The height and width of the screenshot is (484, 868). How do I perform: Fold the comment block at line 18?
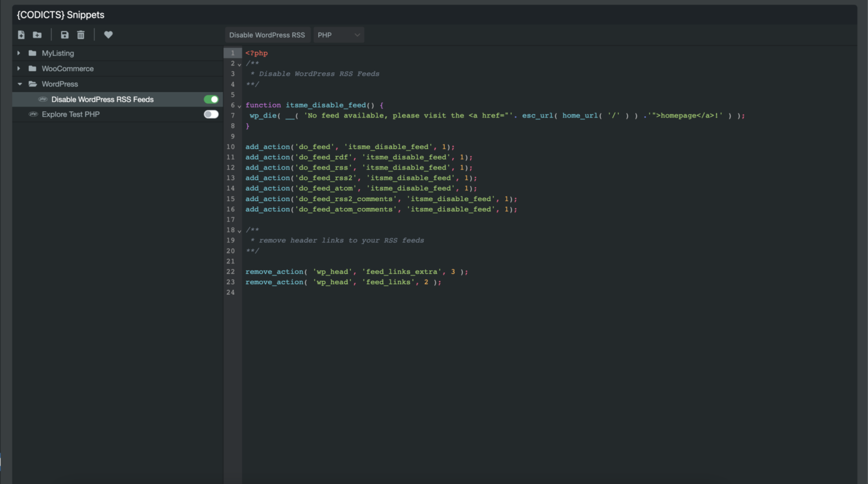pos(240,231)
